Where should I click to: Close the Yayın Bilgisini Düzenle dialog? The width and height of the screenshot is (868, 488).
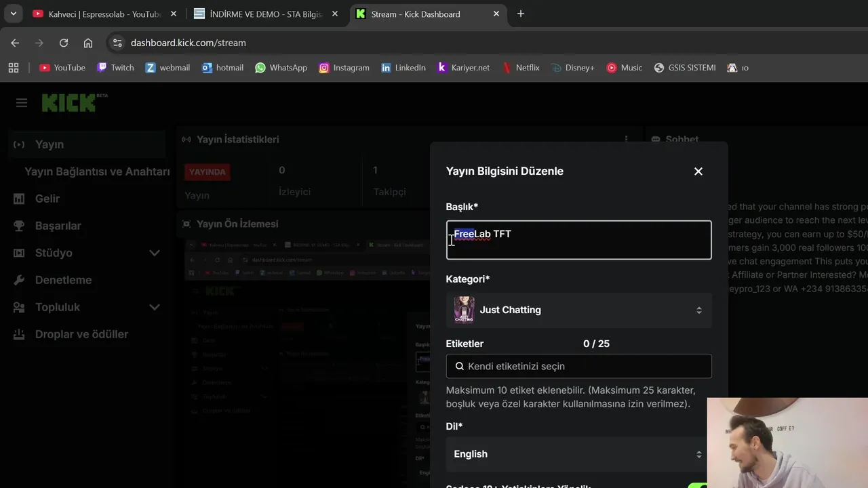coord(698,171)
